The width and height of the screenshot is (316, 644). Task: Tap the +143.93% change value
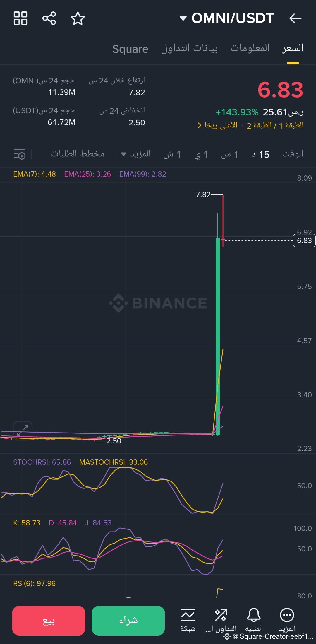tap(237, 112)
